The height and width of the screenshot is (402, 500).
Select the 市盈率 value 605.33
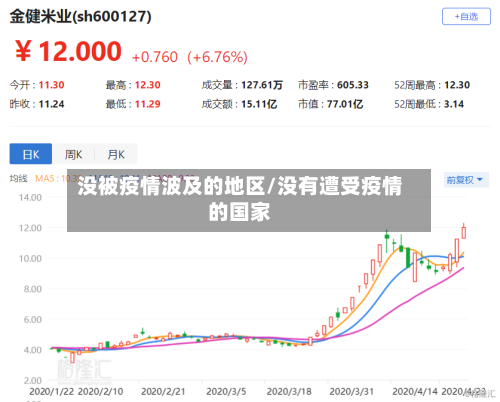tap(353, 85)
